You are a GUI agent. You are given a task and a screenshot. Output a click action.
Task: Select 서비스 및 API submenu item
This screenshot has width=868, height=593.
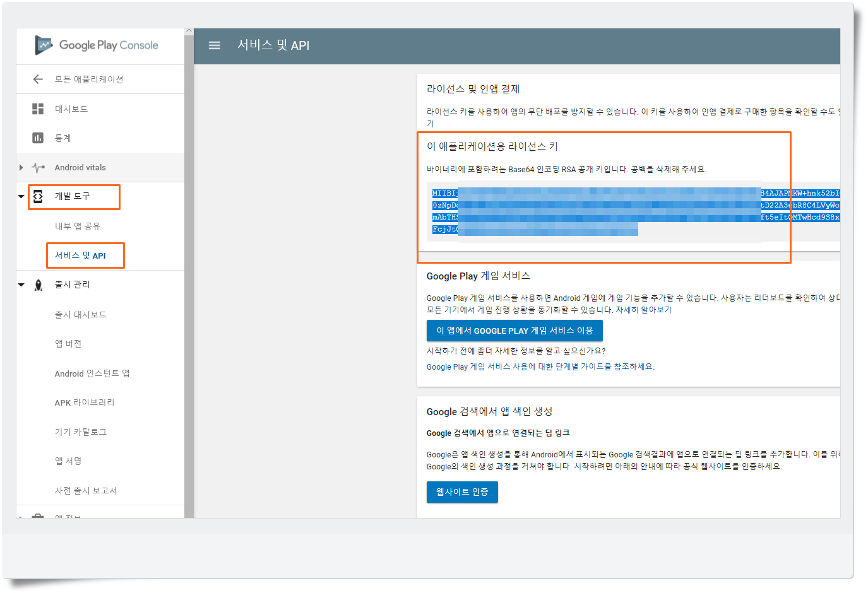(x=80, y=255)
